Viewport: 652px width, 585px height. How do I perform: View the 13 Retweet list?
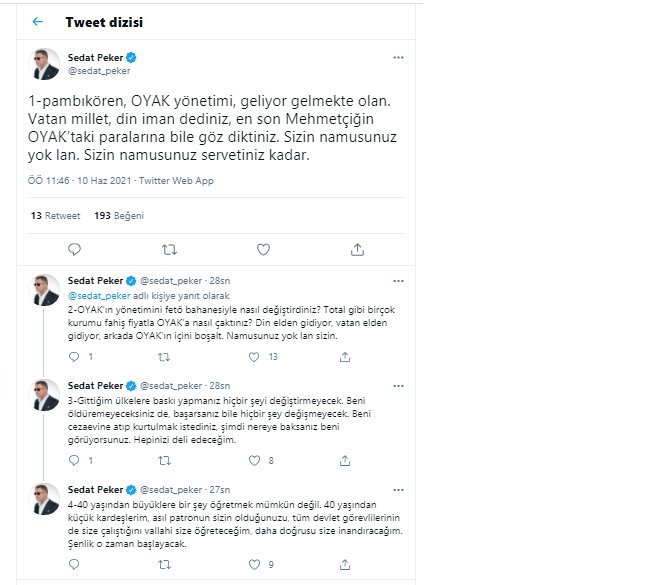55,215
